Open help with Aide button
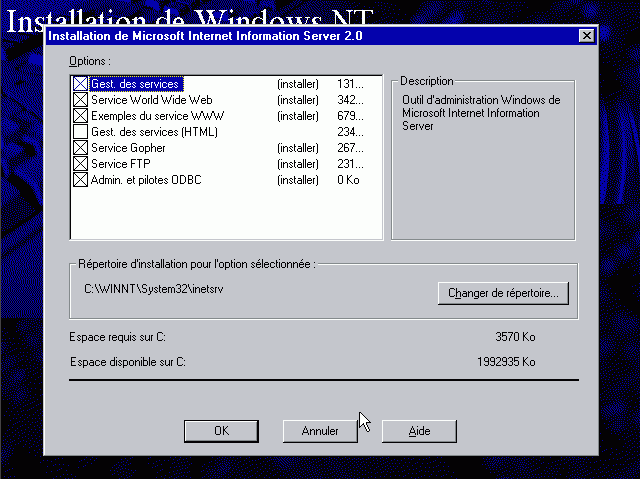Screen dimensions: 640x479 click(419, 431)
